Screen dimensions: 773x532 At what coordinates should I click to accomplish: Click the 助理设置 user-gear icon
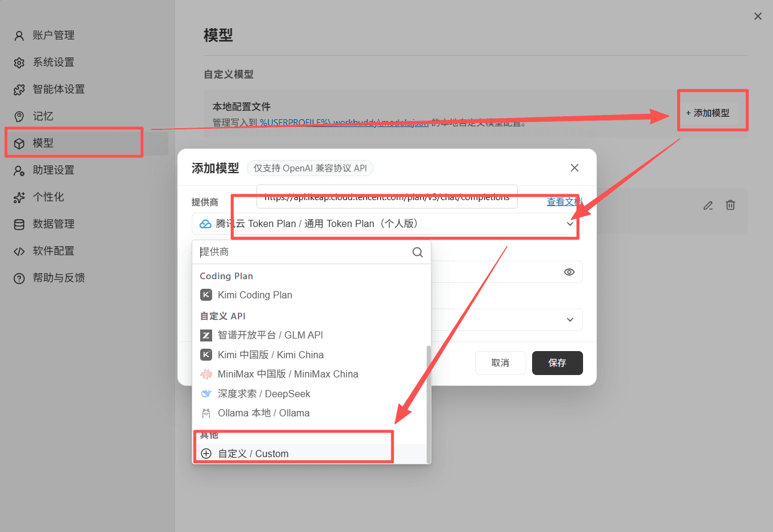[x=19, y=170]
